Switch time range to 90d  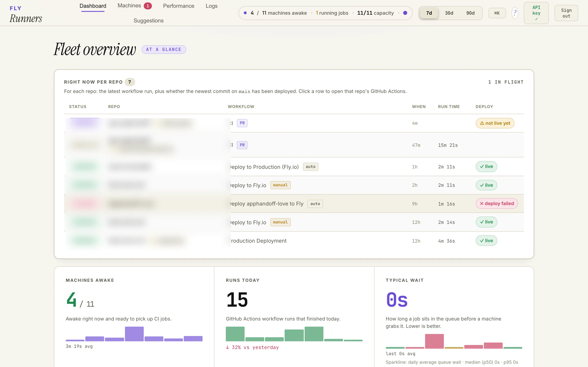click(x=470, y=13)
